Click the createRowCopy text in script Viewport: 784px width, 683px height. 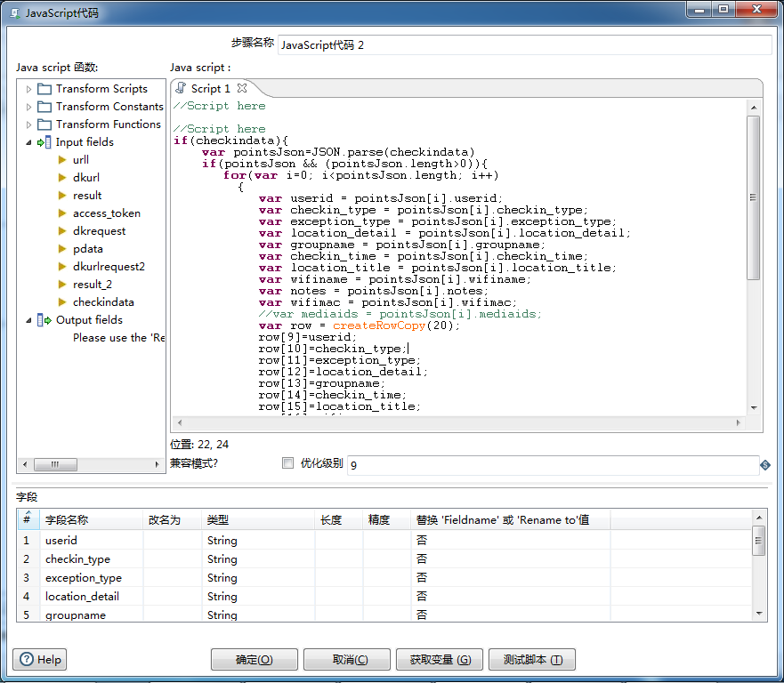point(379,325)
